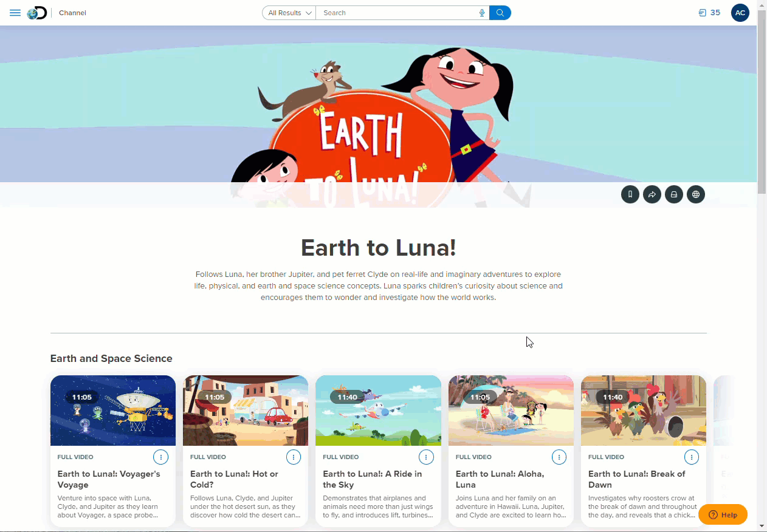
Task: Change language with the globe icon
Action: click(696, 194)
